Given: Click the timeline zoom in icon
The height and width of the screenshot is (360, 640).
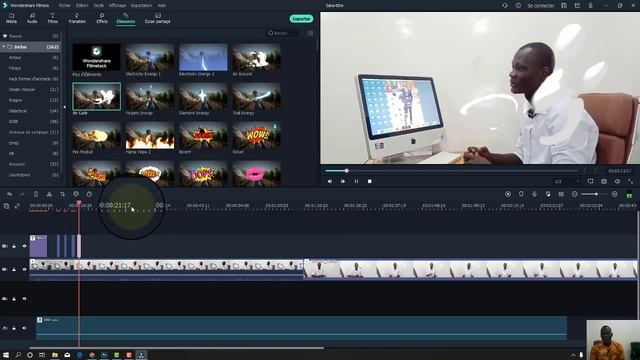Looking at the screenshot, I should pyautogui.click(x=615, y=194).
